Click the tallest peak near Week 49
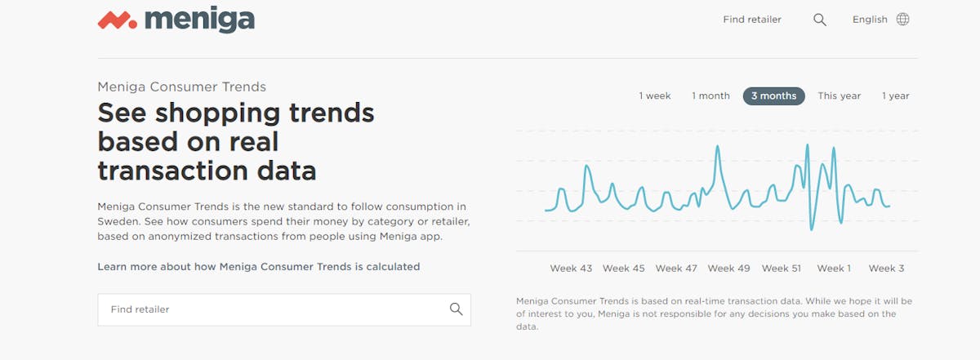 (717, 148)
